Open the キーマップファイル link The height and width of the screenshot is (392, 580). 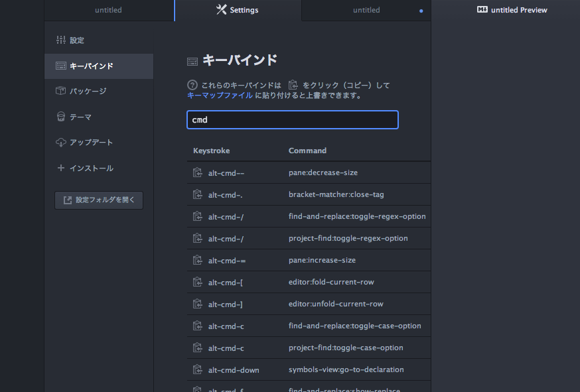pos(218,95)
